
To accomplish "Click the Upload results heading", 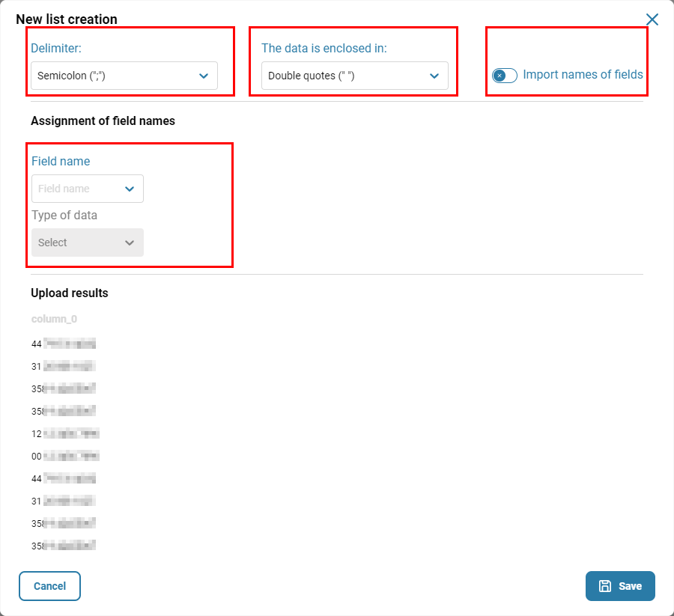I will [x=70, y=293].
